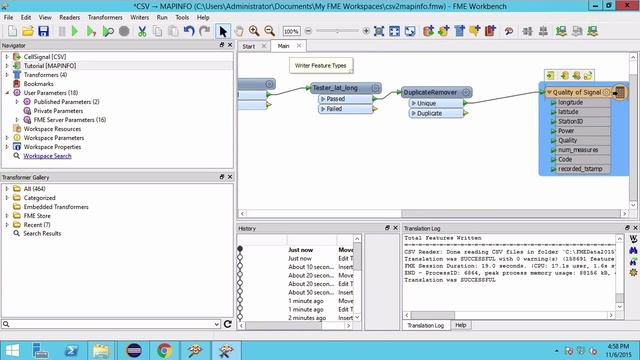Collapse Quality of Signal attribute list arrow
Image resolution: width=640 pixels, height=360 pixels.
(549, 92)
